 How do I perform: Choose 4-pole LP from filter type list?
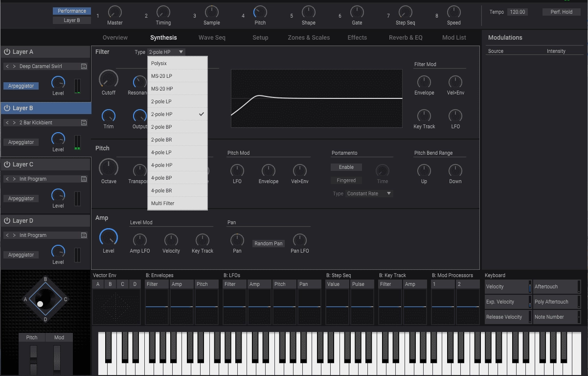pos(178,152)
